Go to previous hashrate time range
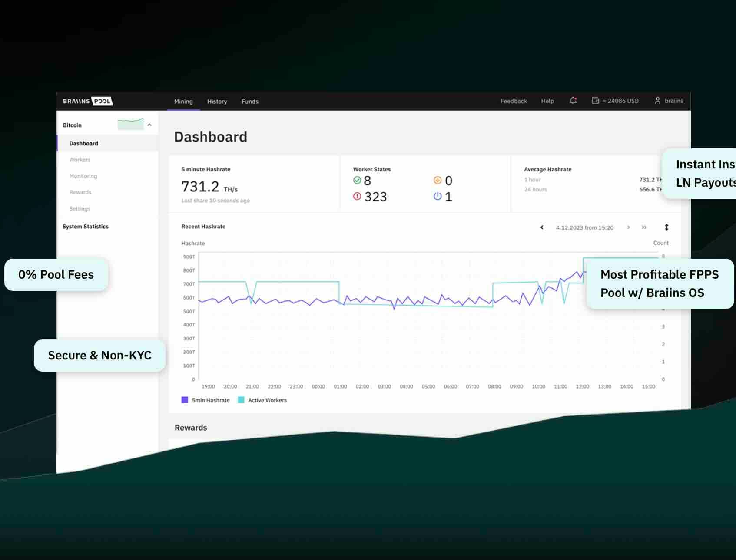Image resolution: width=736 pixels, height=560 pixels. (x=542, y=227)
